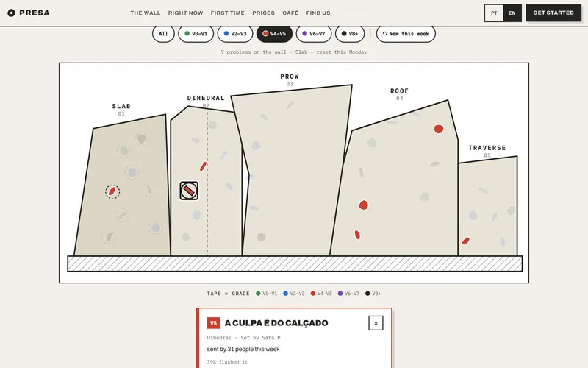Click the V6–V7 purple legend dot
588x368 pixels.
point(340,294)
